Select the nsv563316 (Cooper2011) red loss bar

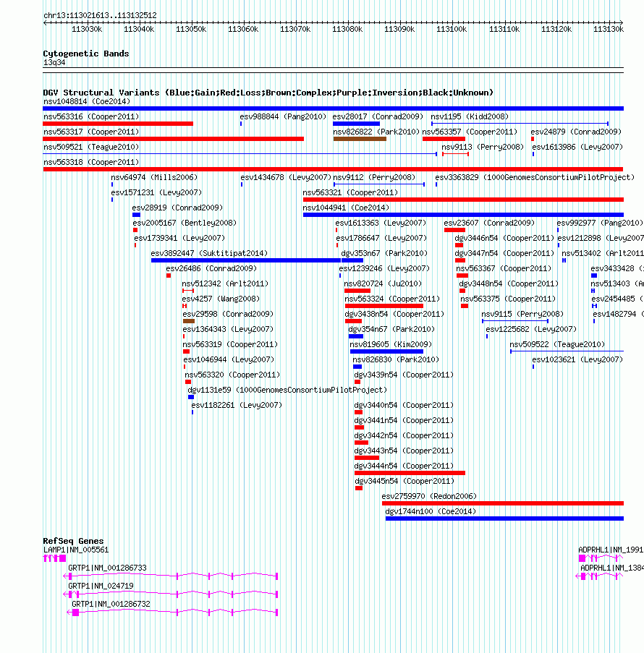point(118,124)
